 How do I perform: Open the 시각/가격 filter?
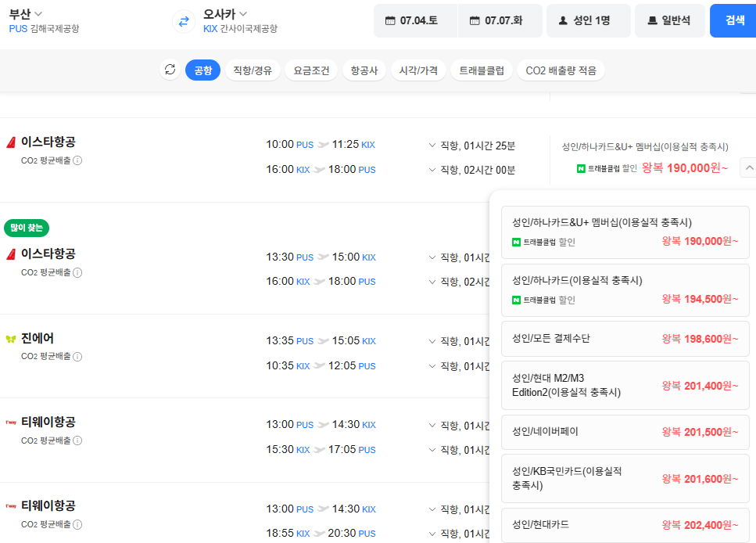(x=418, y=70)
